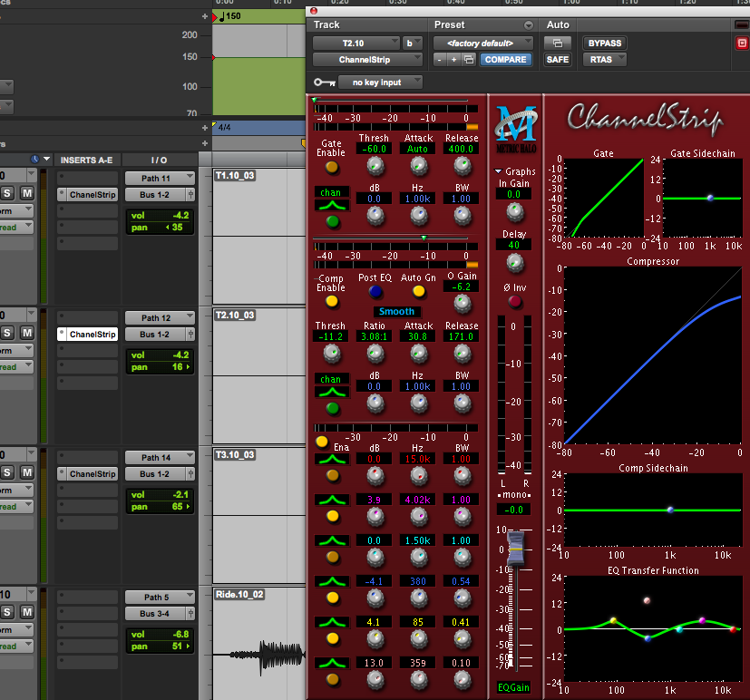Click the red target button in plugin header
Screen dimensions: 750x700
[x=742, y=44]
